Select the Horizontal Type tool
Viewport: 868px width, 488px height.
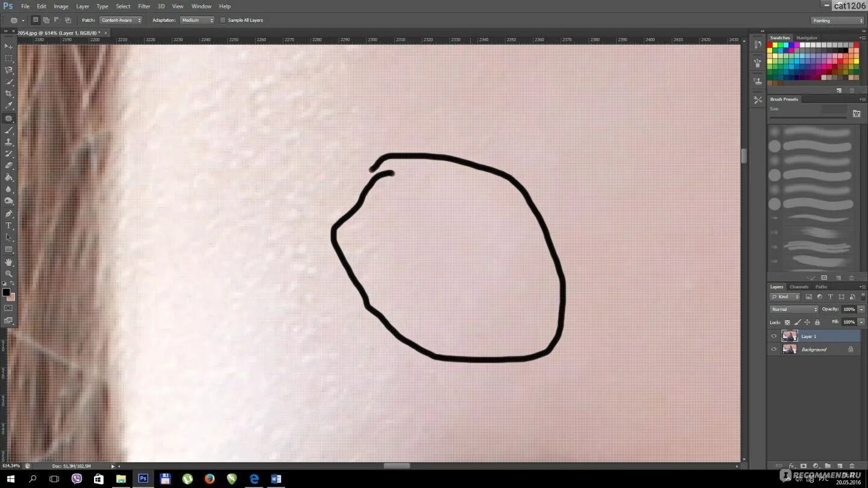pyautogui.click(x=8, y=226)
